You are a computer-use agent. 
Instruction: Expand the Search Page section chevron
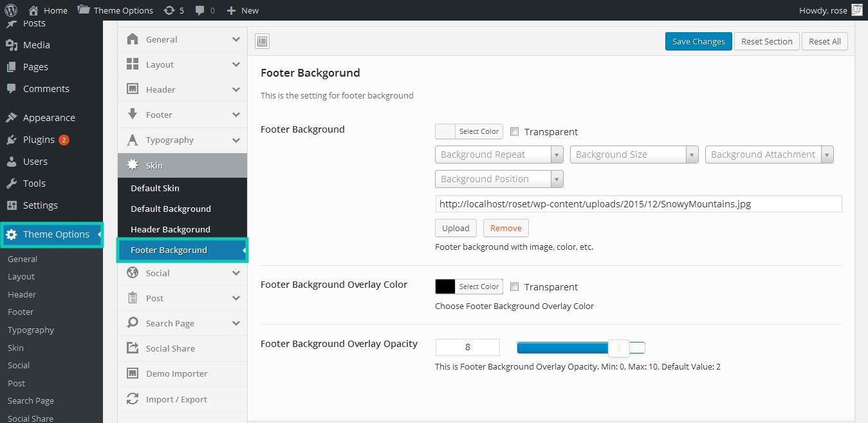(x=236, y=323)
